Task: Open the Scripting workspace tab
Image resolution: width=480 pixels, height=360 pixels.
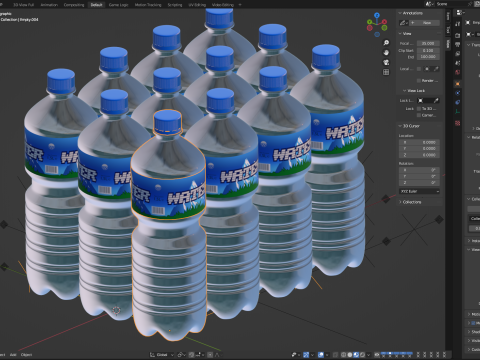Action: [175, 5]
